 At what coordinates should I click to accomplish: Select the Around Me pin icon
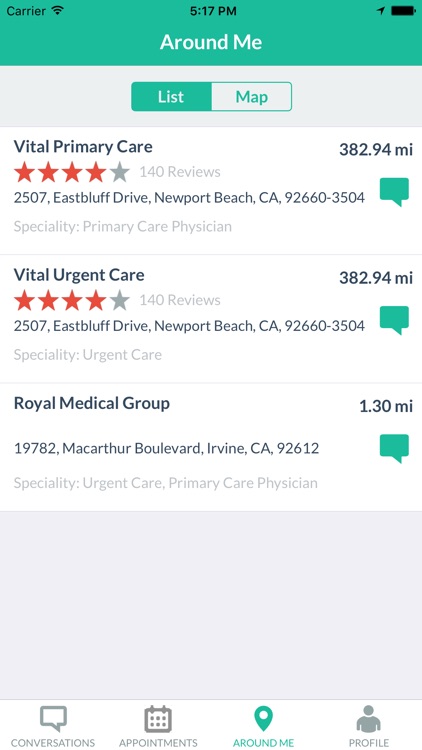263,719
